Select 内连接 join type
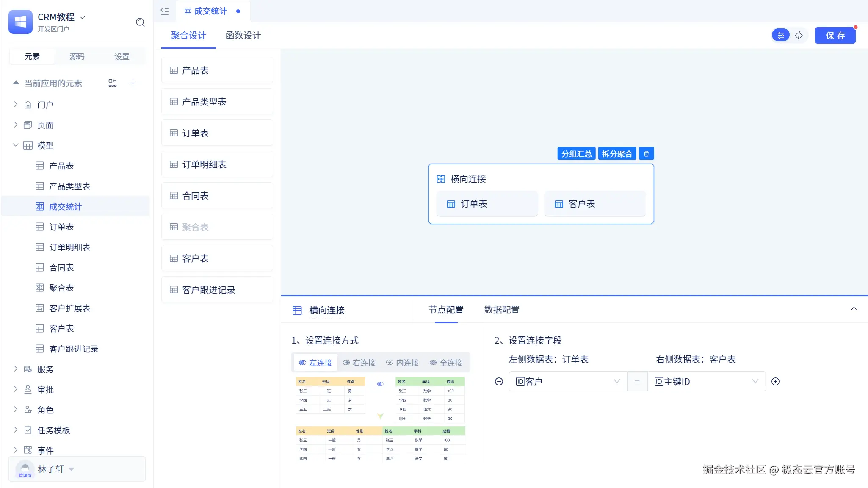 (x=403, y=363)
